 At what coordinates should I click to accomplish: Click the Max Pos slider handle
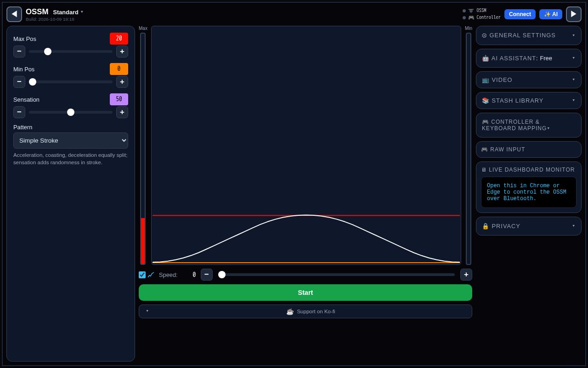point(48,52)
